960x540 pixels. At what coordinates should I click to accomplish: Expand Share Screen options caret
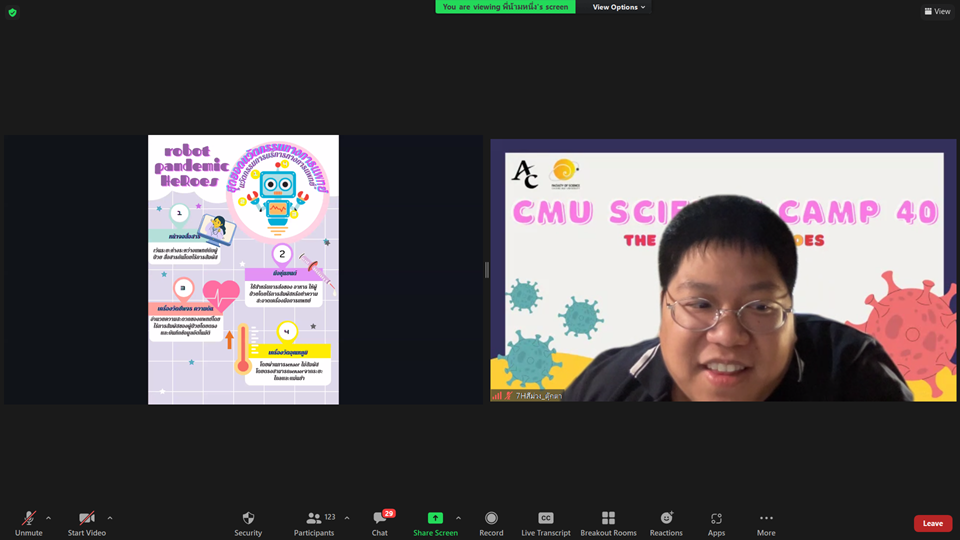click(x=458, y=518)
